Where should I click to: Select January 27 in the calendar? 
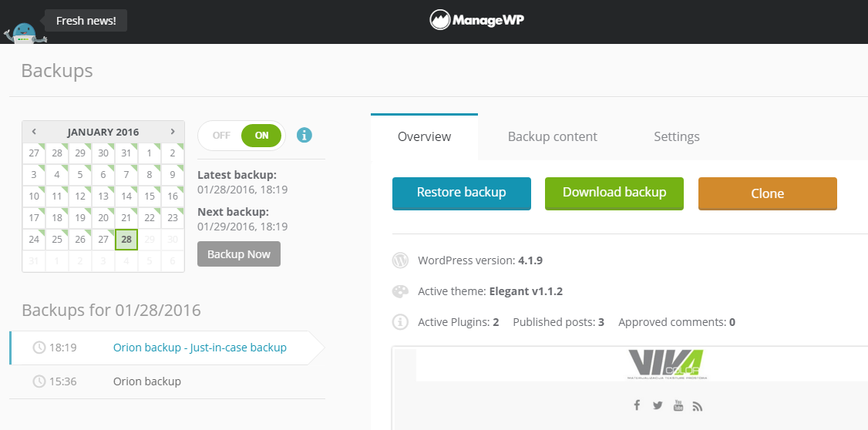pyautogui.click(x=103, y=240)
